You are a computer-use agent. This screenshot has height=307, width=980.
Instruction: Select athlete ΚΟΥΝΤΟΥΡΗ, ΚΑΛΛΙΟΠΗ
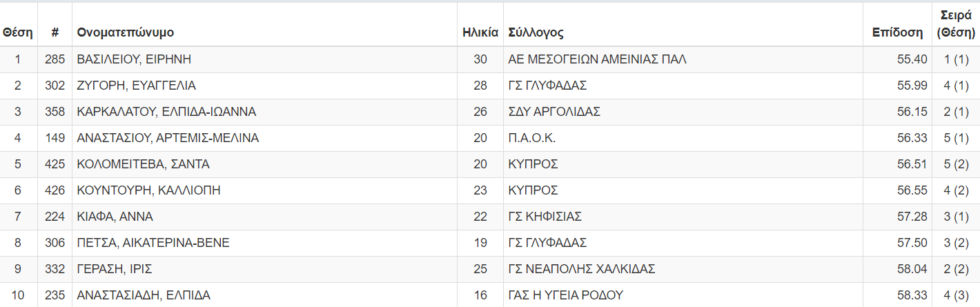click(x=148, y=190)
